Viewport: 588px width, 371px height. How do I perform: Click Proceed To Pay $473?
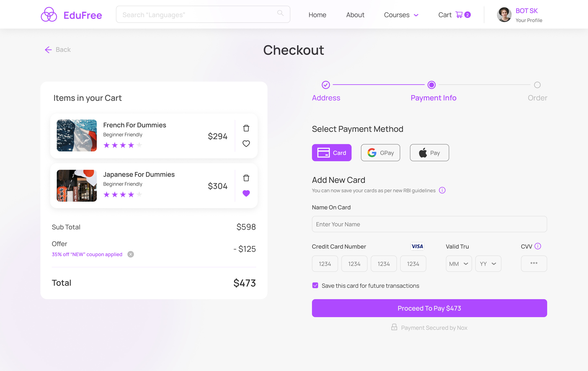[429, 308]
